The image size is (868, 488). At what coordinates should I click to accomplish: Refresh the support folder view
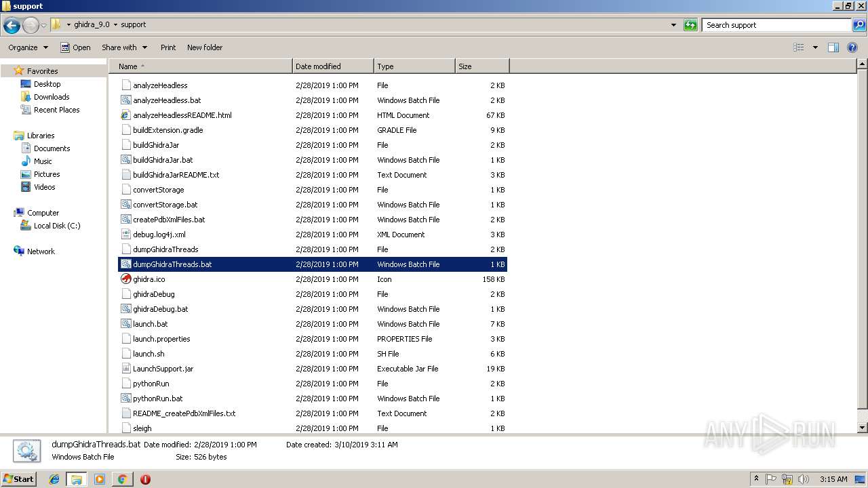pos(690,25)
